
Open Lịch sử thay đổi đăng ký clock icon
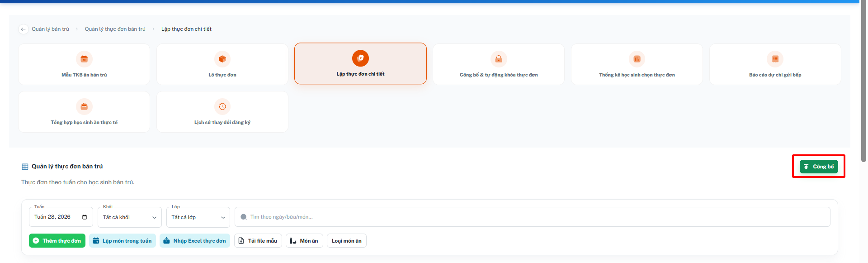pyautogui.click(x=222, y=106)
